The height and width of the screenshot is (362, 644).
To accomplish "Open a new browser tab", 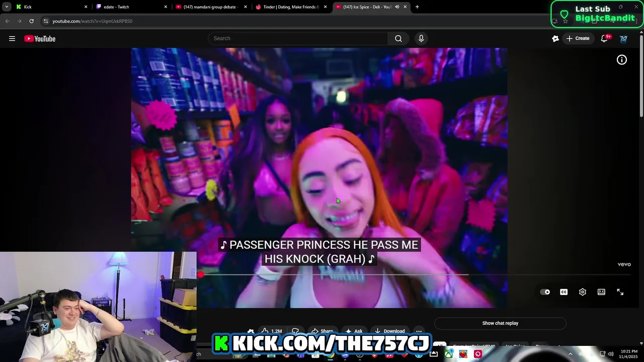I will [x=417, y=7].
